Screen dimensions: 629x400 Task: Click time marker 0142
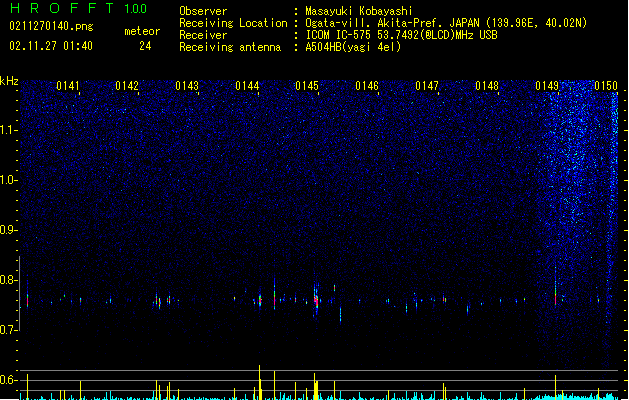[x=127, y=86]
